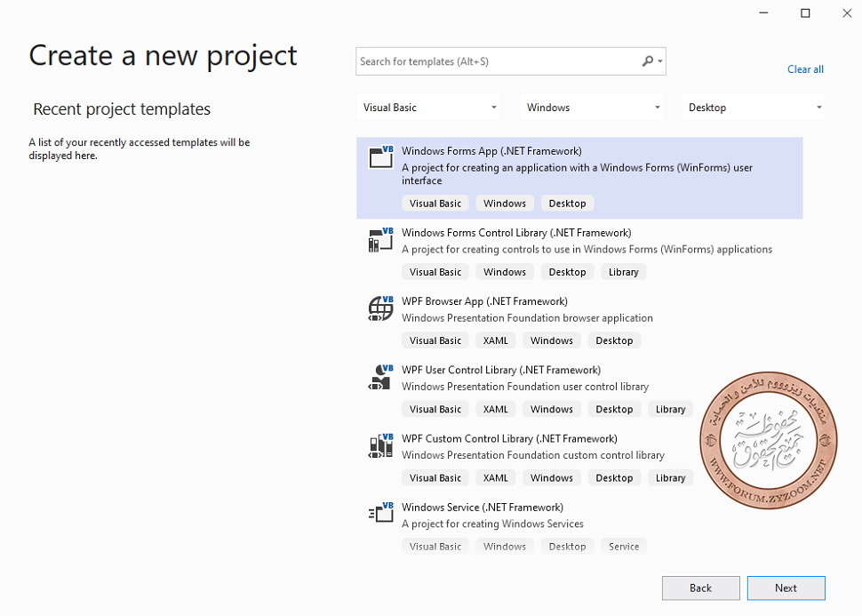Click the Library tag under WPF User Control Library

point(671,410)
